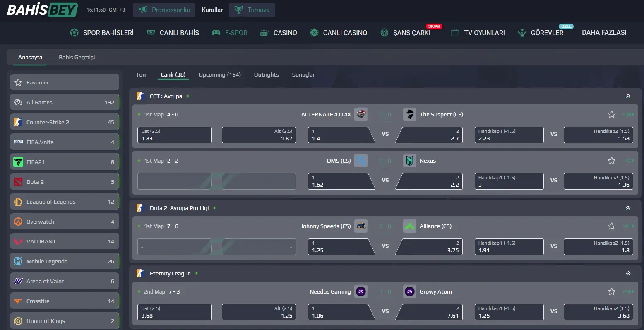This screenshot has width=644, height=330.
Task: Click the BahisBey logo
Action: pyautogui.click(x=42, y=10)
